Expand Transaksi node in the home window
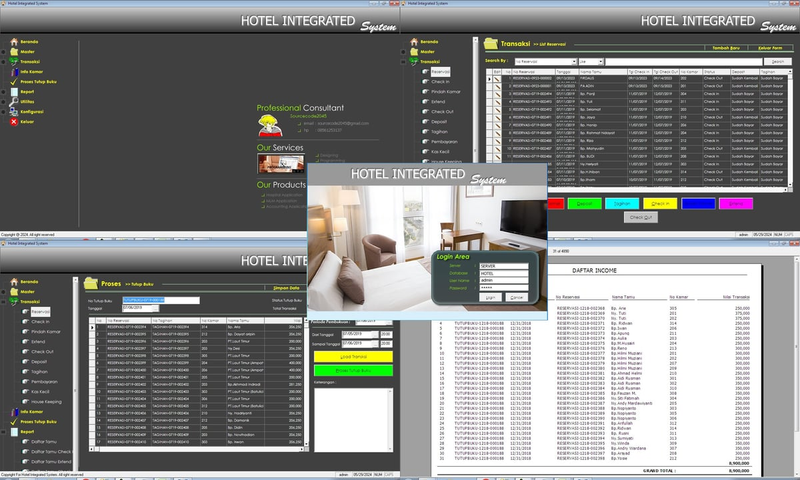800x480 pixels. point(4,62)
